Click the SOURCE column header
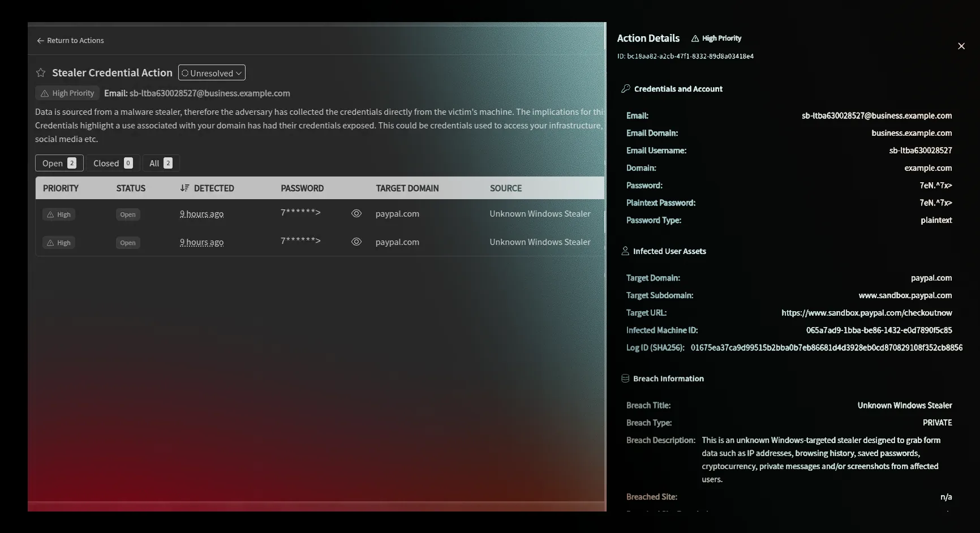The image size is (980, 533). pyautogui.click(x=506, y=188)
